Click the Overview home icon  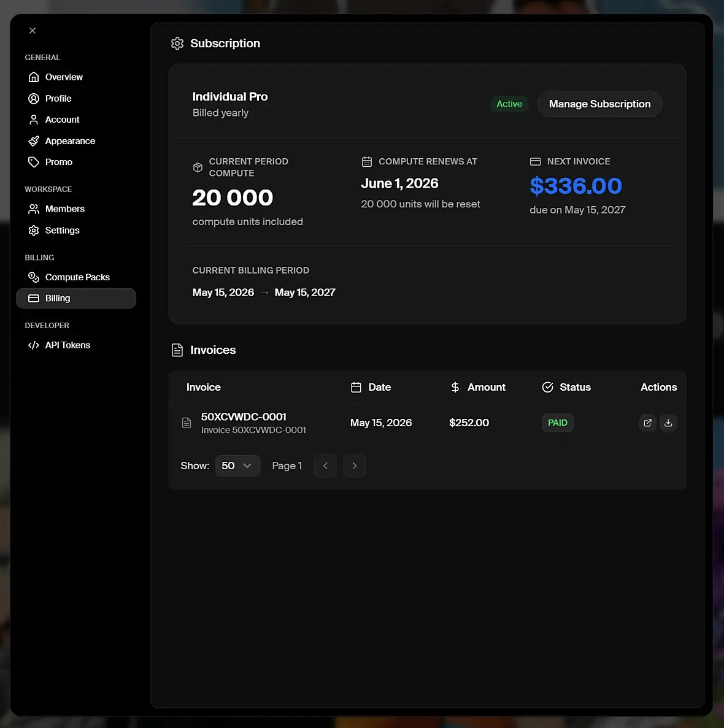33,77
